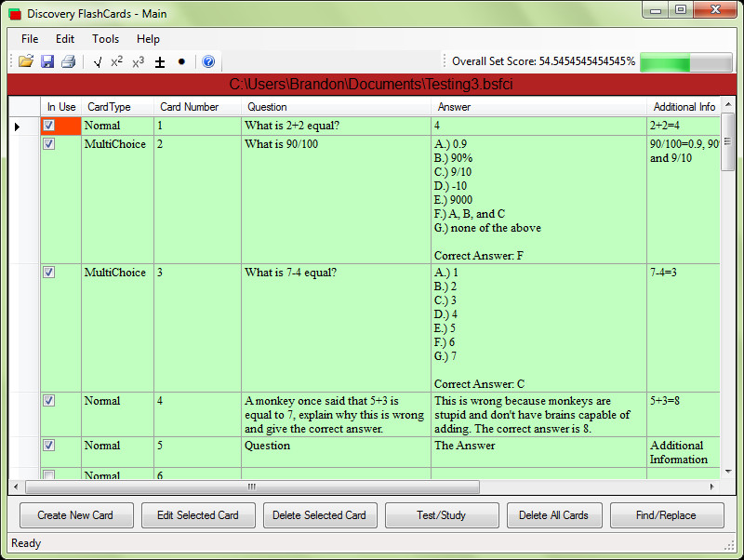Insert the x squared superscript
The width and height of the screenshot is (744, 560).
(x=117, y=61)
